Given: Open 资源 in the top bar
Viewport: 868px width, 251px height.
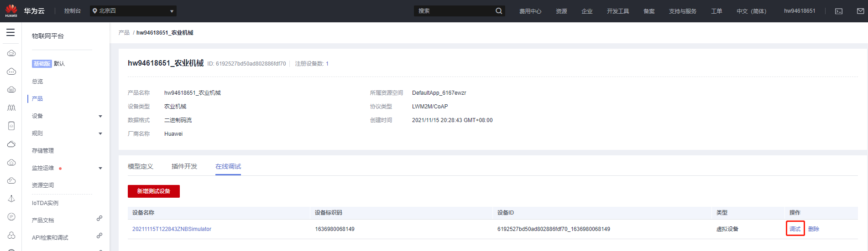Looking at the screenshot, I should pos(561,11).
